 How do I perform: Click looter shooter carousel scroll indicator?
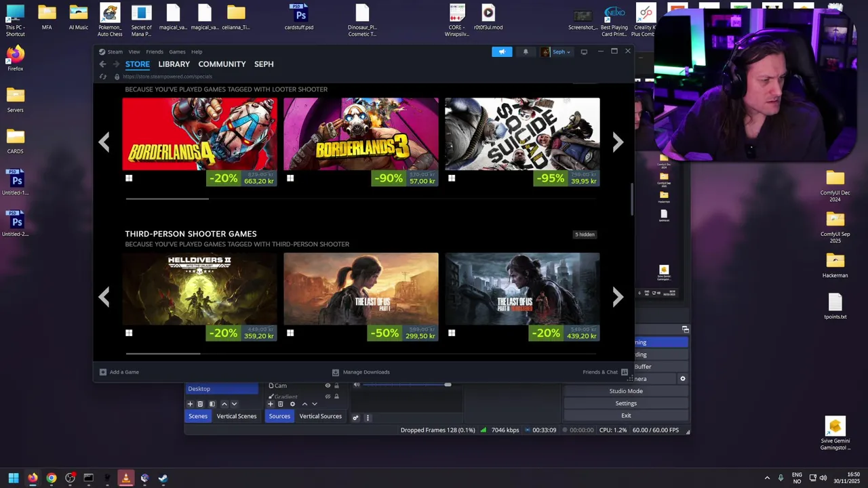(167, 199)
